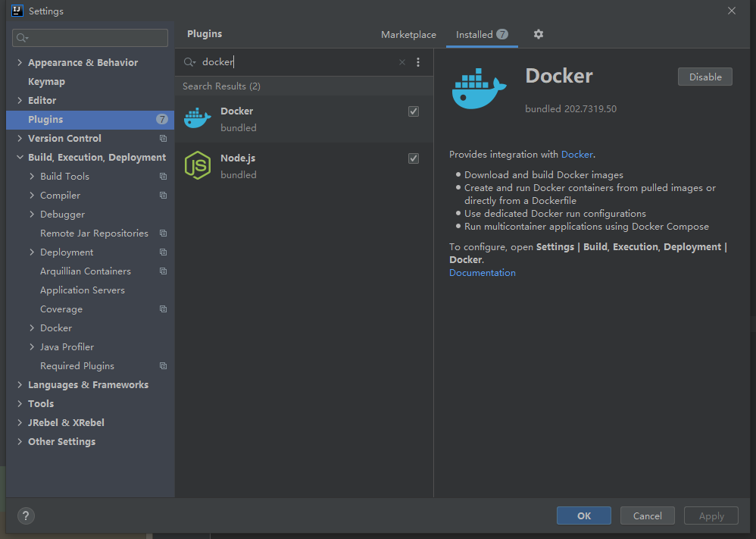Click the project-level icon beside Required Plugins
The height and width of the screenshot is (539, 756).
click(x=163, y=365)
